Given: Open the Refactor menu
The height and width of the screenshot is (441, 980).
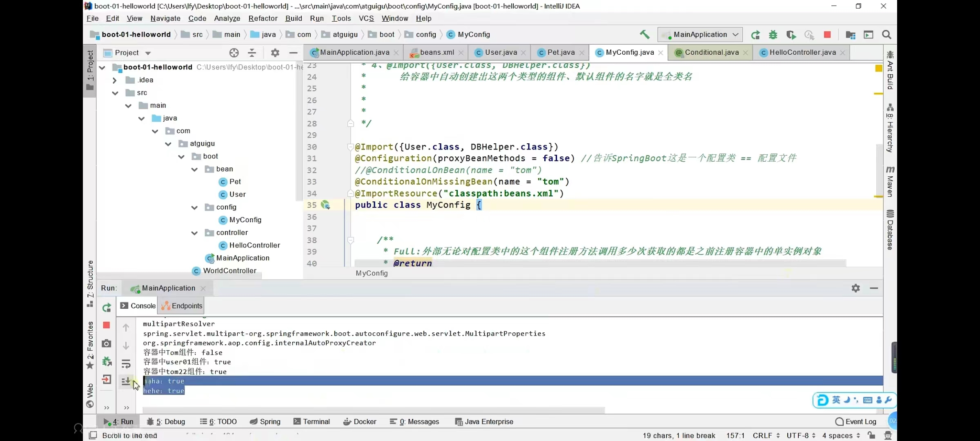Looking at the screenshot, I should click(x=263, y=18).
